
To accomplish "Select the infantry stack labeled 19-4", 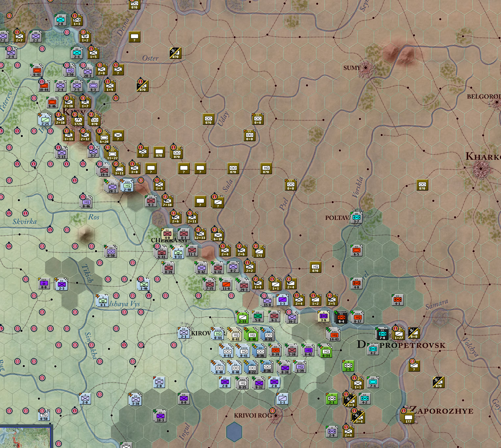I will tap(104, 170).
